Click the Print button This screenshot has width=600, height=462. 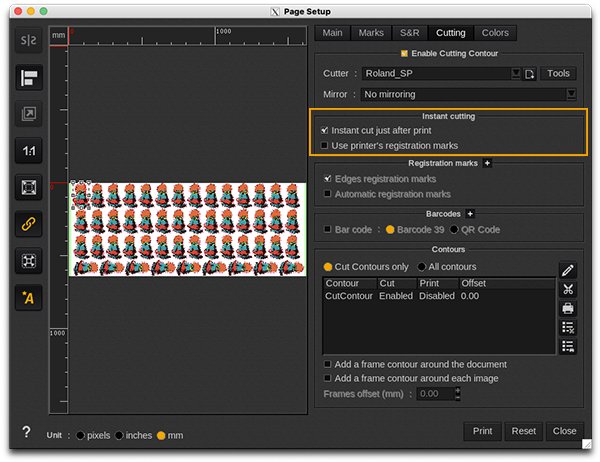coord(482,431)
